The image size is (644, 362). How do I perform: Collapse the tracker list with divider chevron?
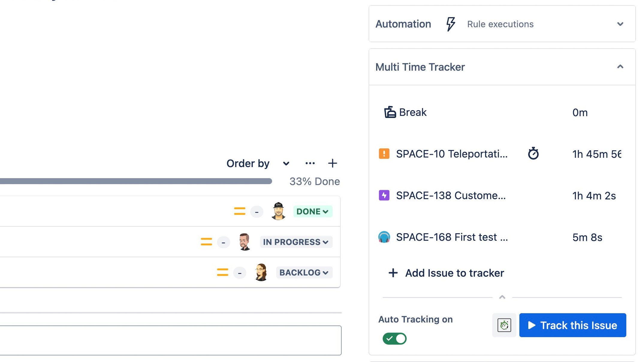pyautogui.click(x=502, y=297)
